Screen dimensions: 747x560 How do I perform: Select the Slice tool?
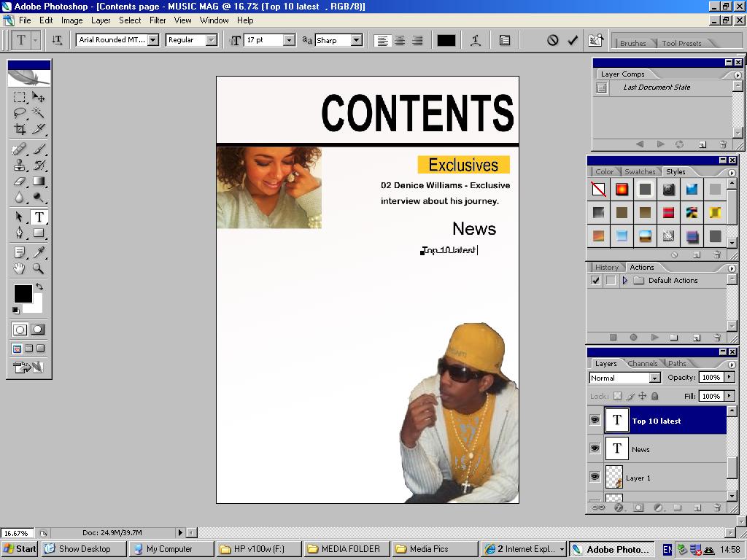(x=39, y=128)
